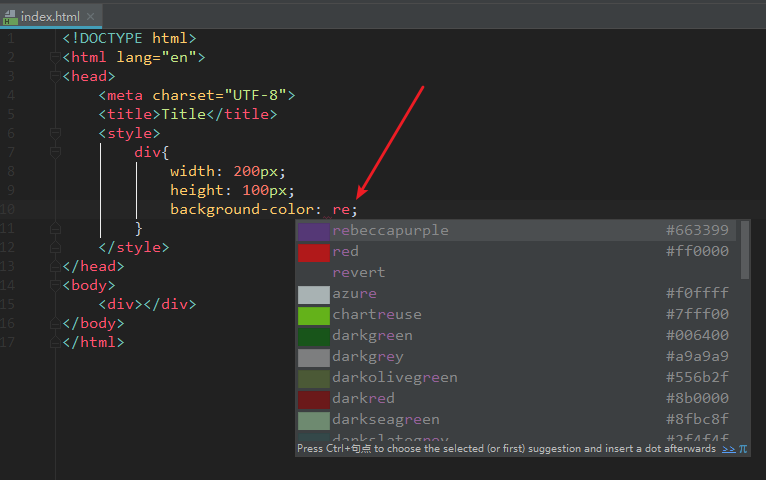Viewport: 766px width, 480px height.
Task: Click the meta charset="UTF-8" line
Action: (x=197, y=95)
